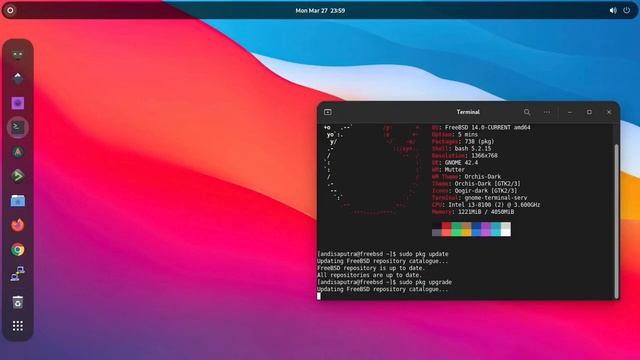Open the dark circle green A dock icon
The image size is (640, 360).
coord(18,152)
